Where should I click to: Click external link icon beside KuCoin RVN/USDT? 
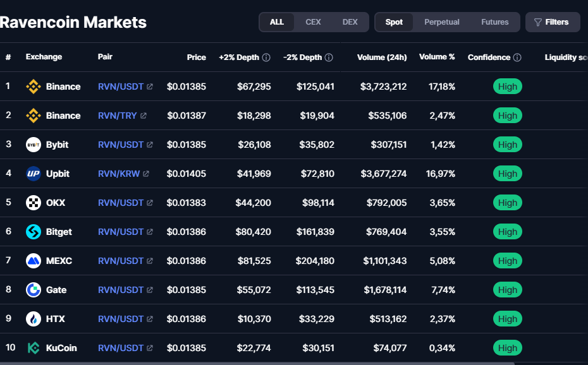coord(150,348)
